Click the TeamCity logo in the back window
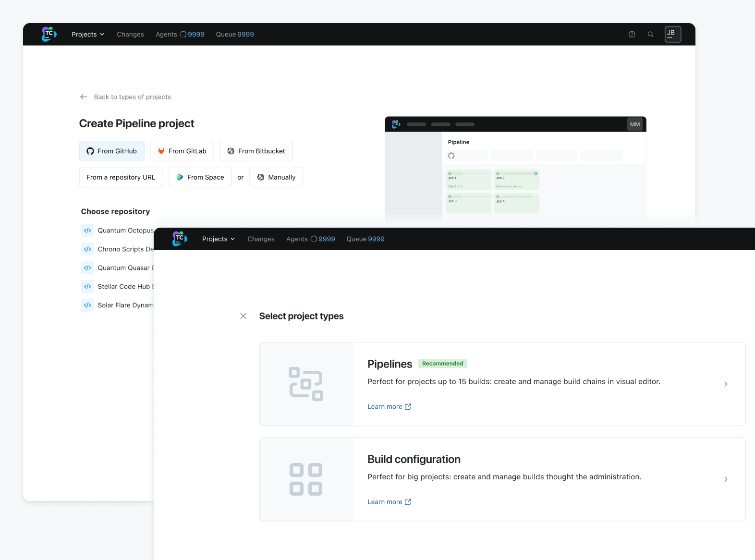755x560 pixels. tap(49, 34)
